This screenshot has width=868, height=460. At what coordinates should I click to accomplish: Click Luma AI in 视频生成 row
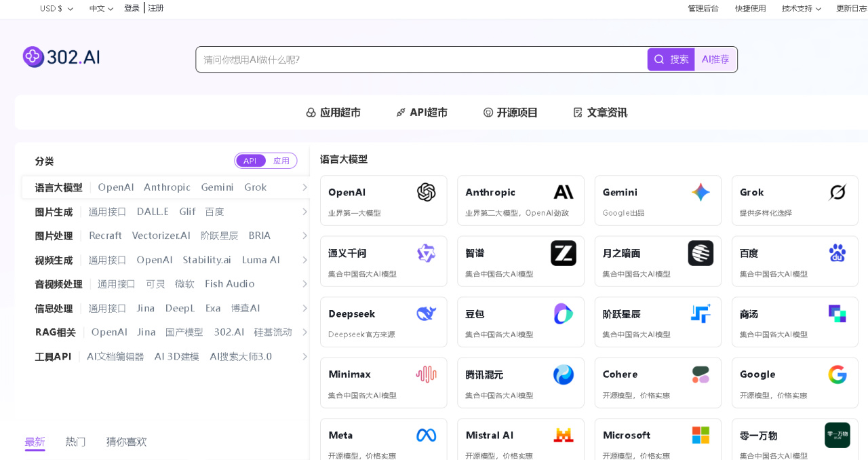[261, 260]
